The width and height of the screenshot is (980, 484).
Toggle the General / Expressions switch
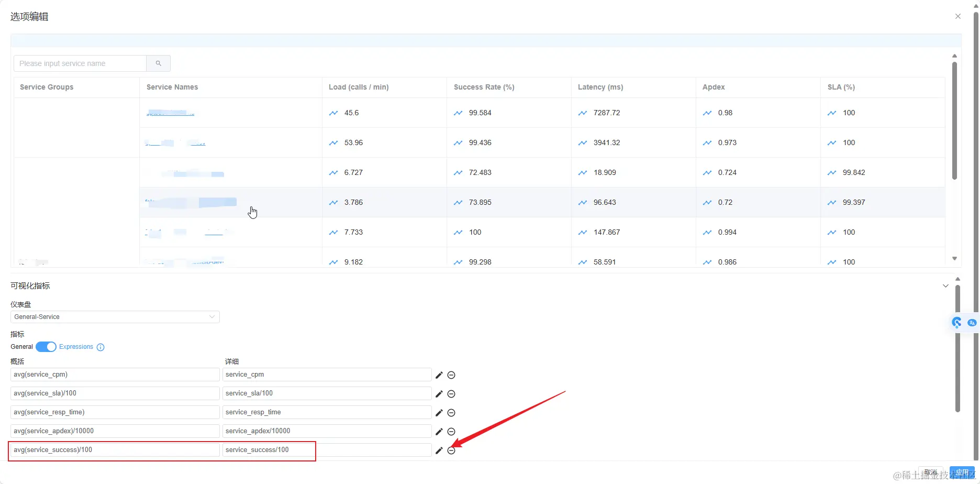(46, 347)
